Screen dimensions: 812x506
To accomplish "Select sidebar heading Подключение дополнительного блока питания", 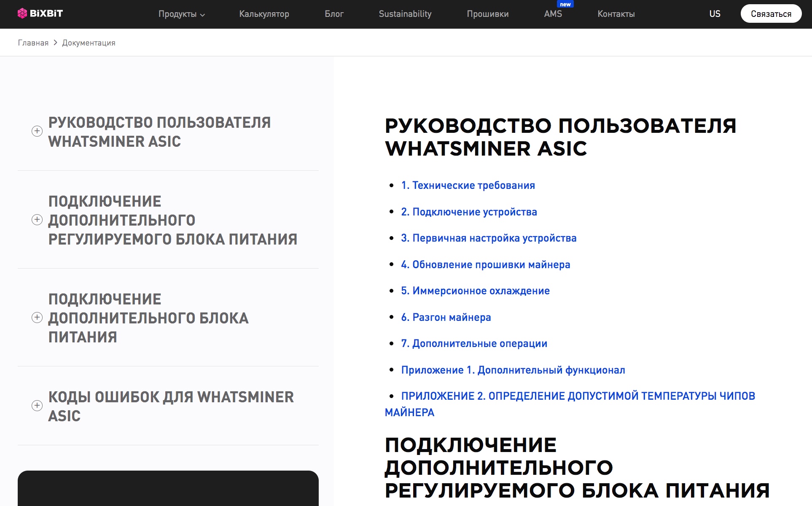I will tap(148, 318).
